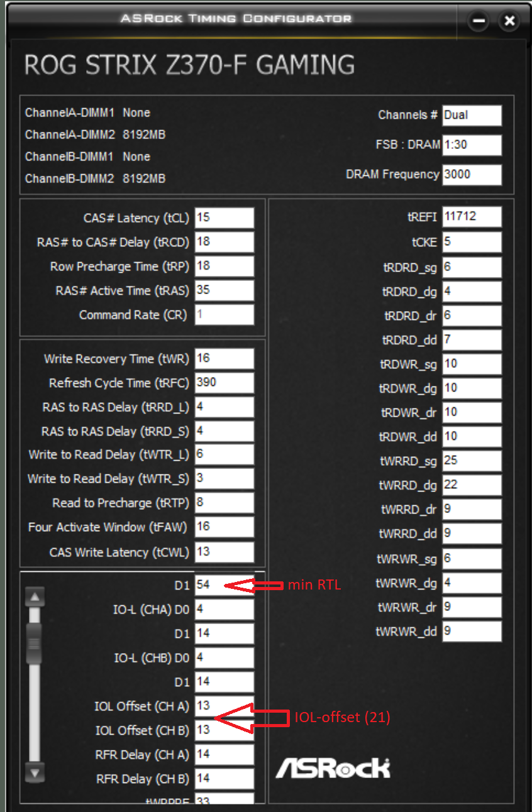Click the scroll down arrow in lower panel
Screen dimensions: 532x812
[35, 773]
